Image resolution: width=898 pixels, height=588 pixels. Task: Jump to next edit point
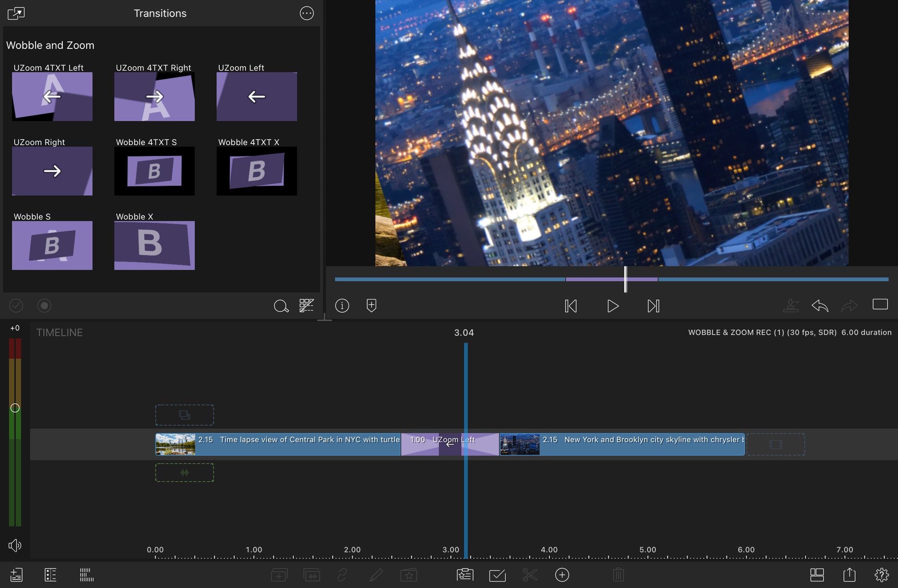653,306
